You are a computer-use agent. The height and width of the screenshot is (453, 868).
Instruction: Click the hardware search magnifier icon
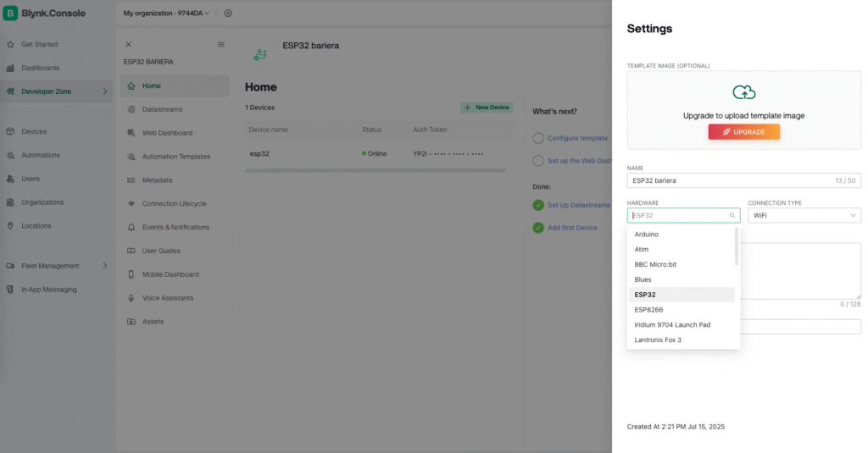pos(732,216)
